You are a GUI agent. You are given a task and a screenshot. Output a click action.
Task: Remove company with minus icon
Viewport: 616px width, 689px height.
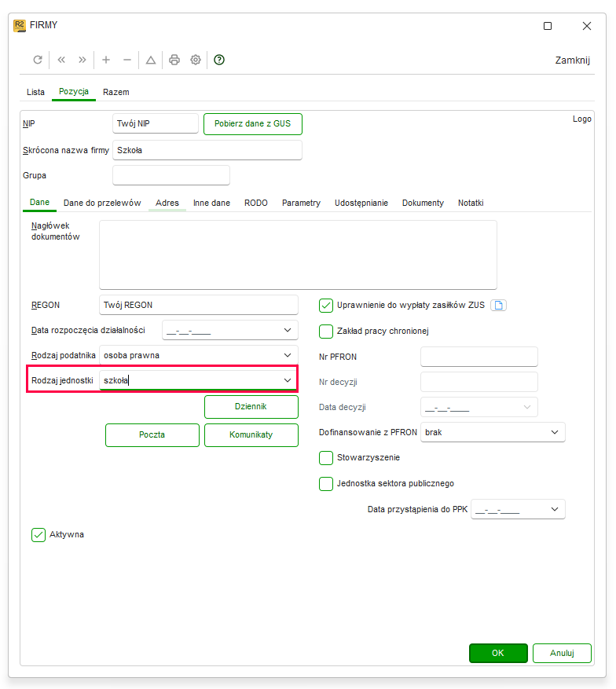(127, 60)
